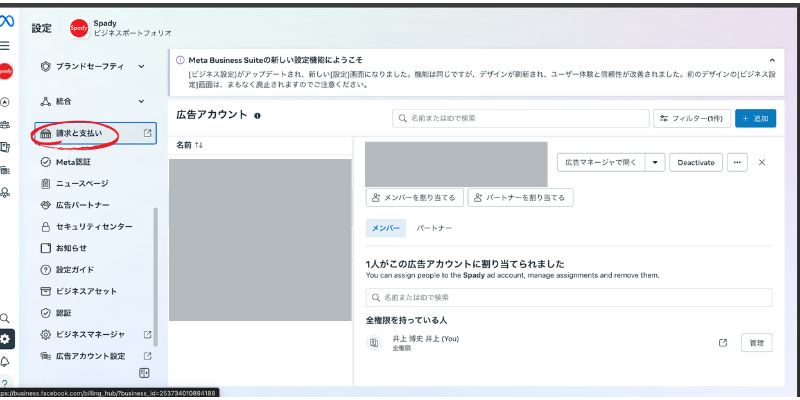Open 設定ガイド menu item
Viewport: 800px width, 400px height.
pyautogui.click(x=95, y=269)
